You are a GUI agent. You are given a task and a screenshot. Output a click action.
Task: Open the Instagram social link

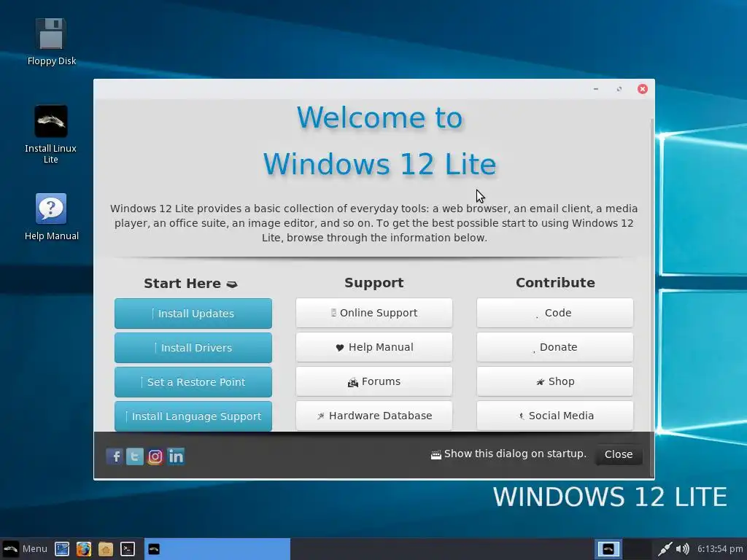coord(155,456)
